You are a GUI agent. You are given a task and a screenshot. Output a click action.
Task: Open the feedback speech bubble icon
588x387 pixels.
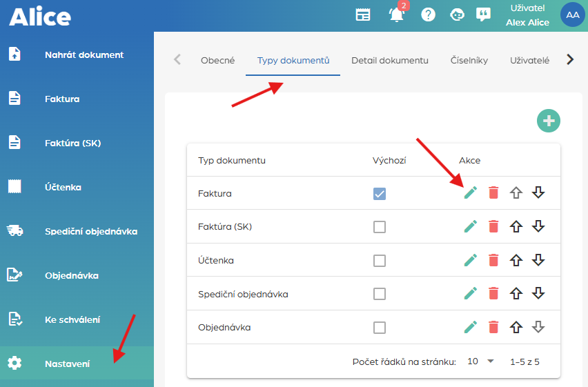coord(484,14)
